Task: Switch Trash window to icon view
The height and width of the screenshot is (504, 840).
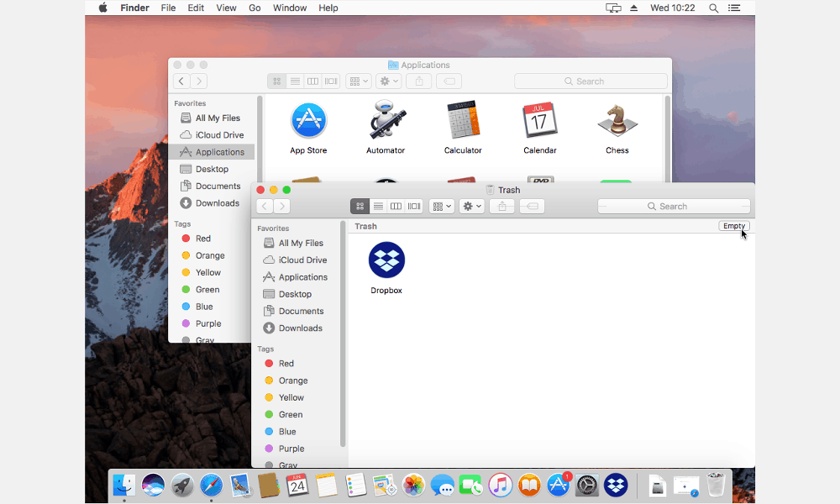Action: tap(360, 206)
